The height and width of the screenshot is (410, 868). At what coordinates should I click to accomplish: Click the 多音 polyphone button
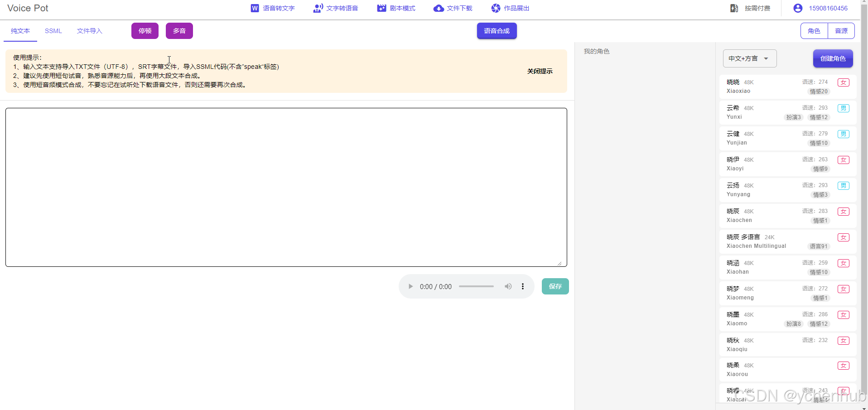179,31
